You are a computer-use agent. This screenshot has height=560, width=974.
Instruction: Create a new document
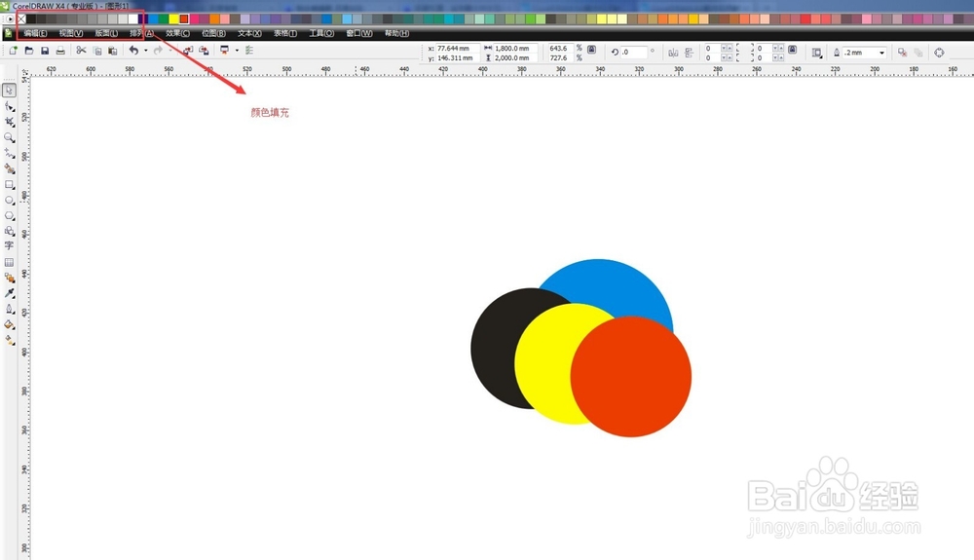pyautogui.click(x=13, y=51)
